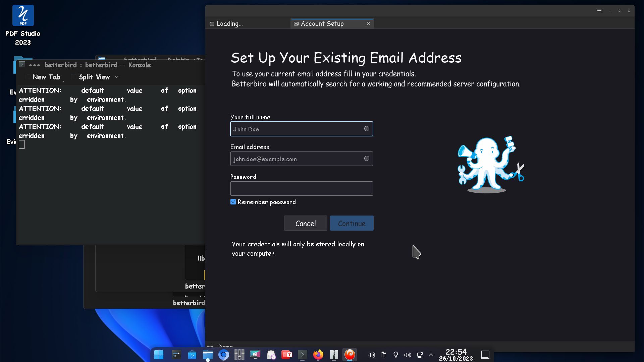This screenshot has width=644, height=362.
Task: Focus the Email address field
Action: [x=302, y=159]
